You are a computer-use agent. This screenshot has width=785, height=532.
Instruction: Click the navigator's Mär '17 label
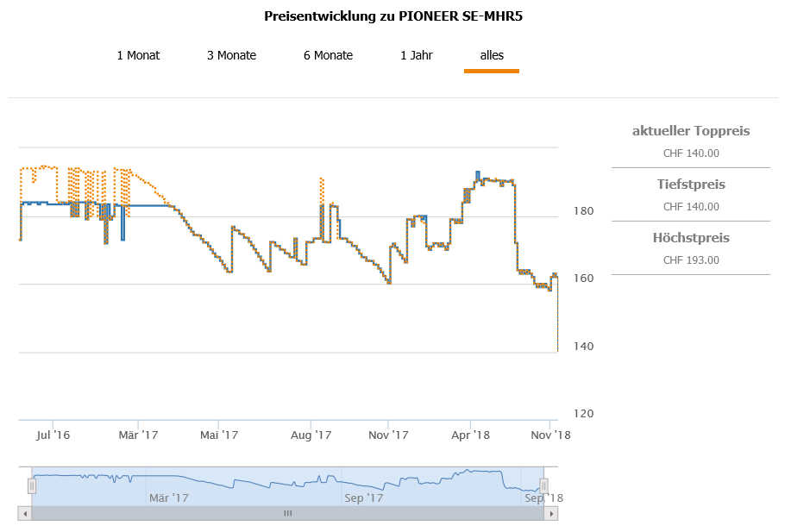pyautogui.click(x=168, y=498)
